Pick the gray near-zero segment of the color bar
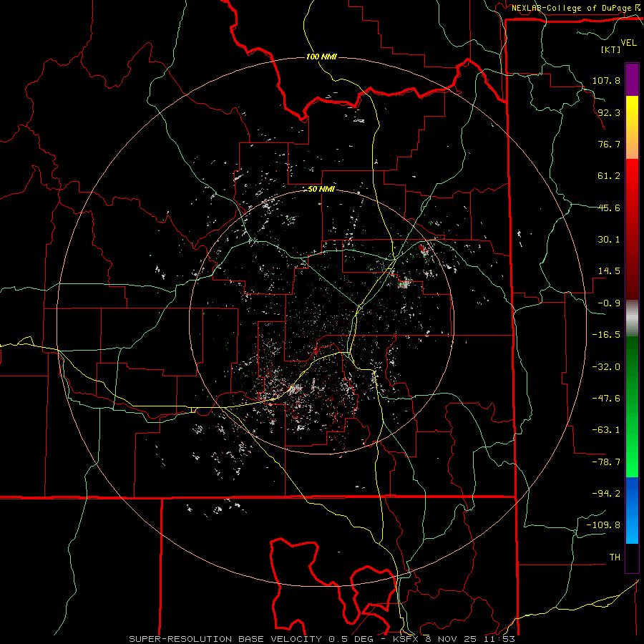The width and height of the screenshot is (644, 644). [x=632, y=318]
